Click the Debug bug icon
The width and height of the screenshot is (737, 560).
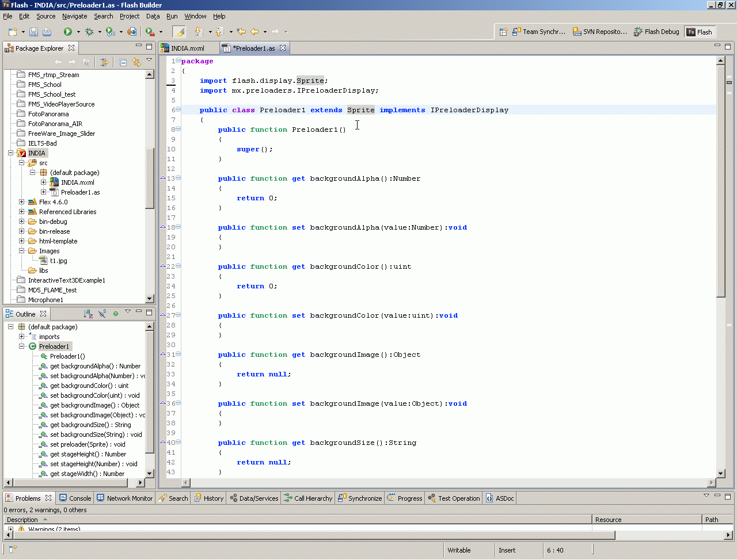click(x=89, y=32)
